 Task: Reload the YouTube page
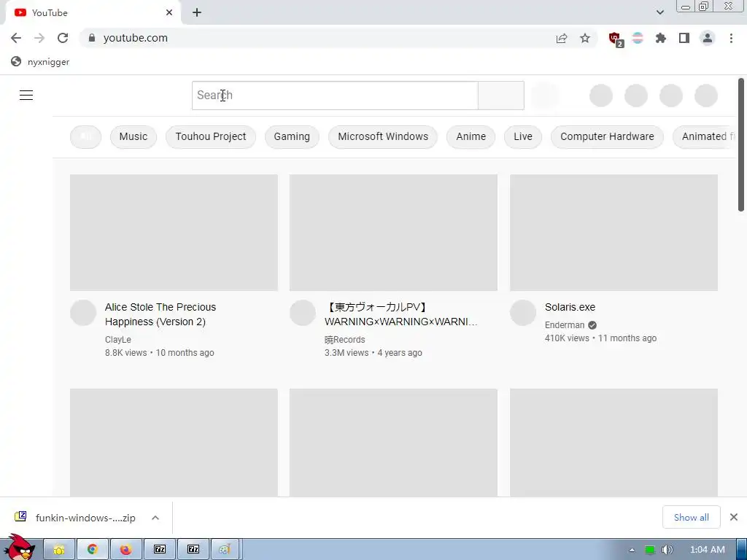63,38
